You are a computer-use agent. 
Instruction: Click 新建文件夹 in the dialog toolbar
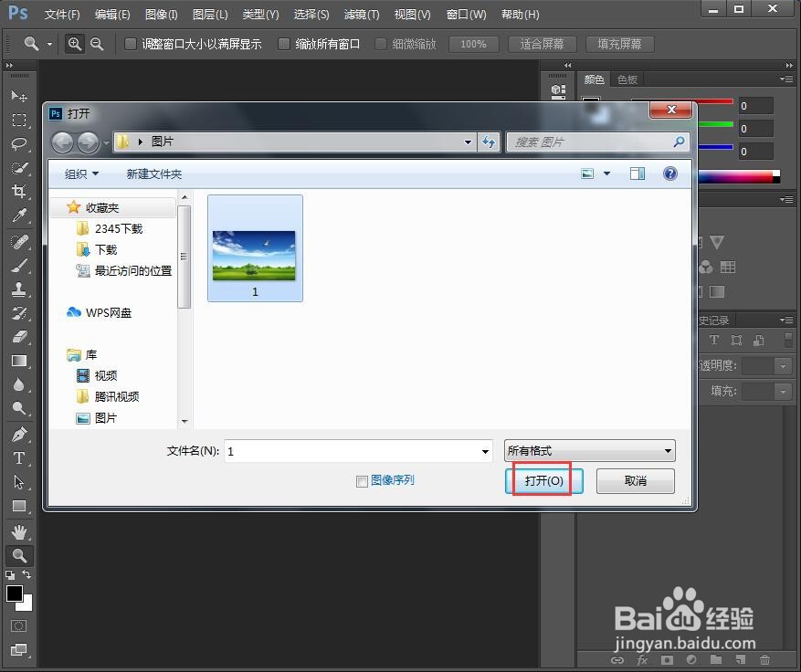coord(153,173)
